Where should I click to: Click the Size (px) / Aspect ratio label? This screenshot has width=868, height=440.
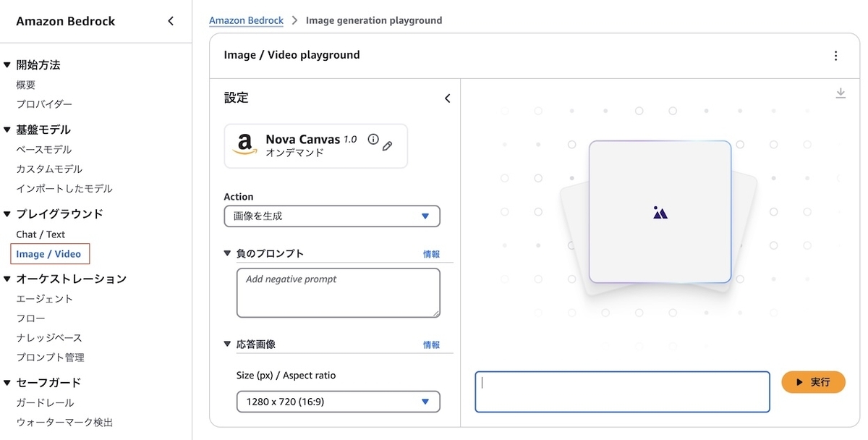(286, 376)
